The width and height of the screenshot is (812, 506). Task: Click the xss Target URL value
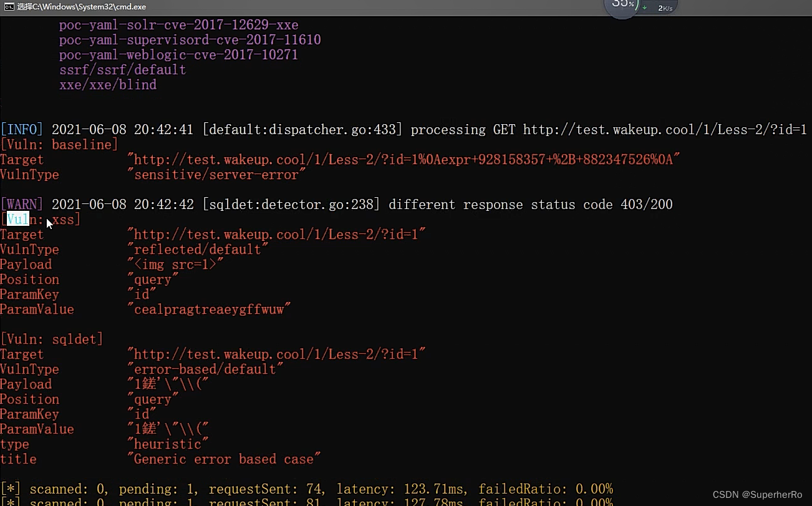pos(276,235)
